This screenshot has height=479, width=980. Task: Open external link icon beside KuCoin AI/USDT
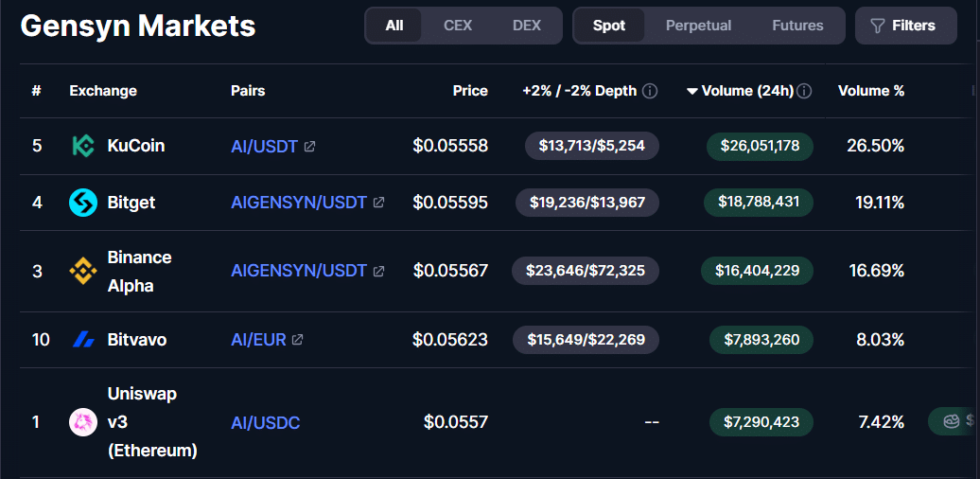pyautogui.click(x=309, y=147)
